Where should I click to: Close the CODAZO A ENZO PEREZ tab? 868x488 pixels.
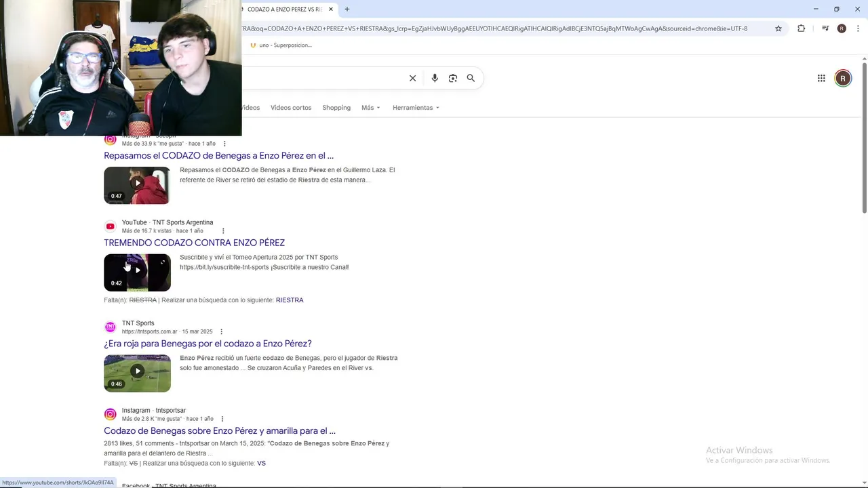pos(331,9)
